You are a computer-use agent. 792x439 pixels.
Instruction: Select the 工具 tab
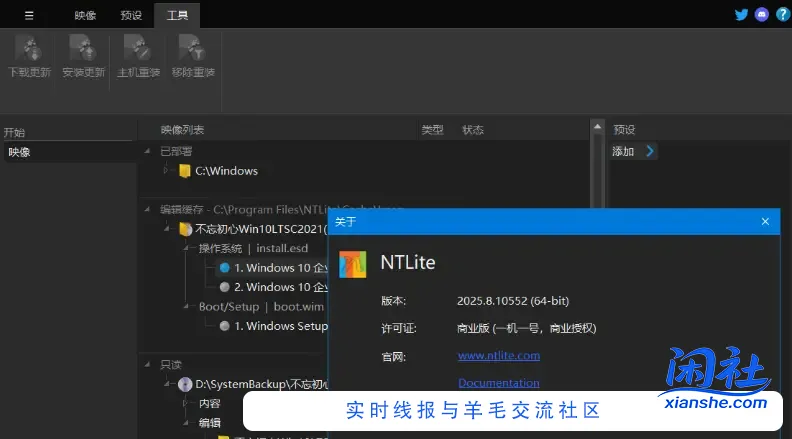coord(177,16)
